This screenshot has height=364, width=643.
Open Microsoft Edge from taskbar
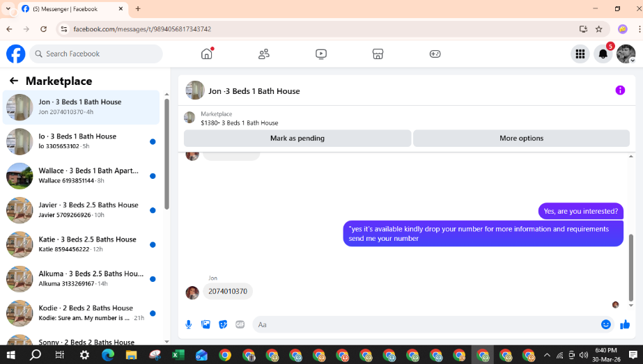pos(108,355)
